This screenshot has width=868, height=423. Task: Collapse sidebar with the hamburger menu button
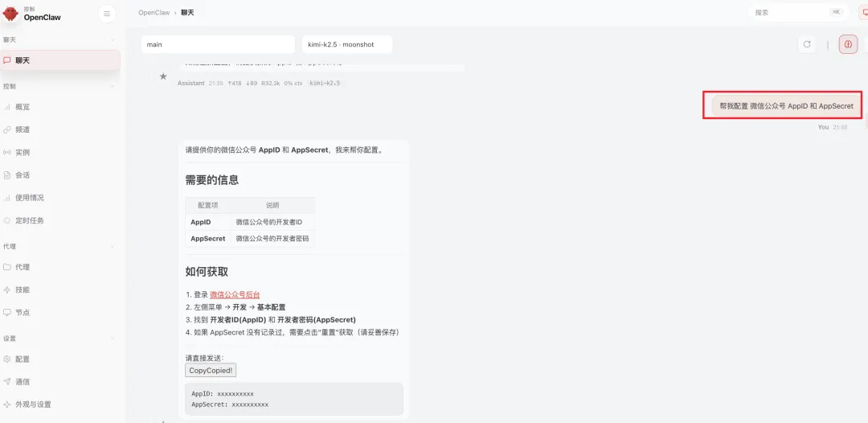(107, 14)
